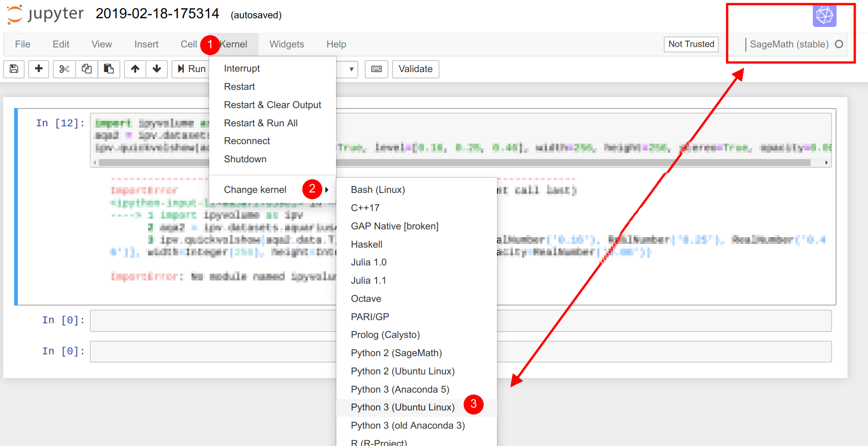Copy selected cells icon

tap(87, 69)
